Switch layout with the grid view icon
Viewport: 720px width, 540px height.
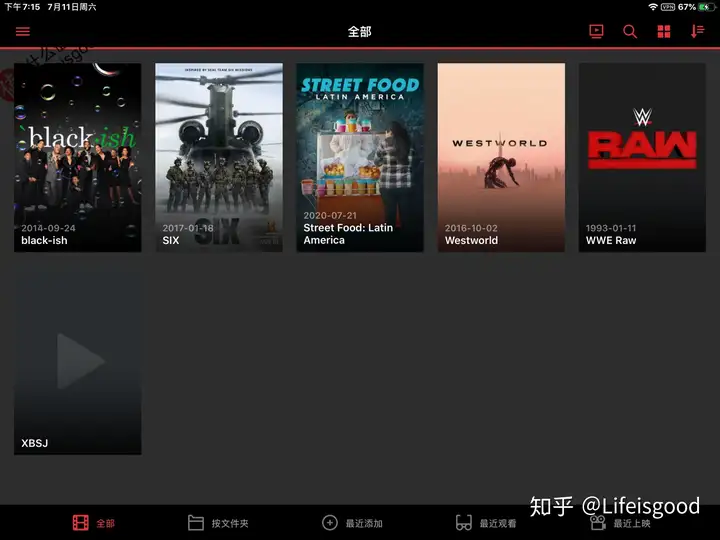[664, 31]
